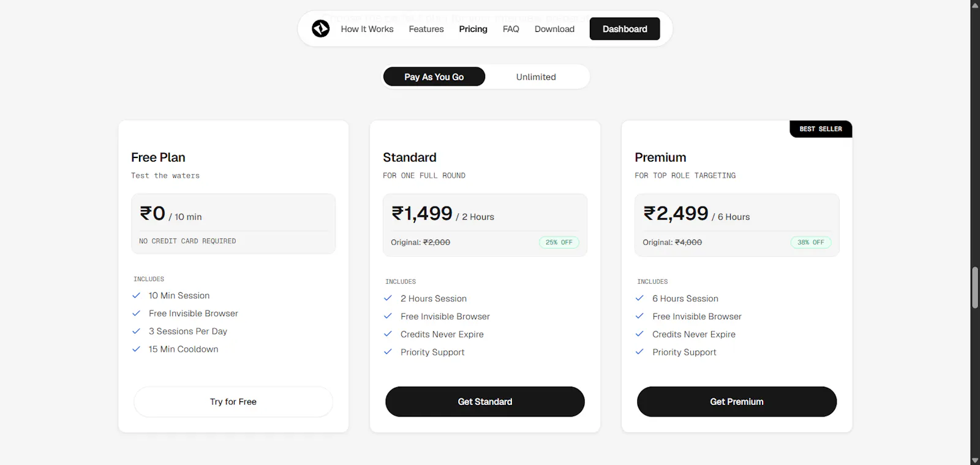Switch pricing to Unlimited

[536, 77]
